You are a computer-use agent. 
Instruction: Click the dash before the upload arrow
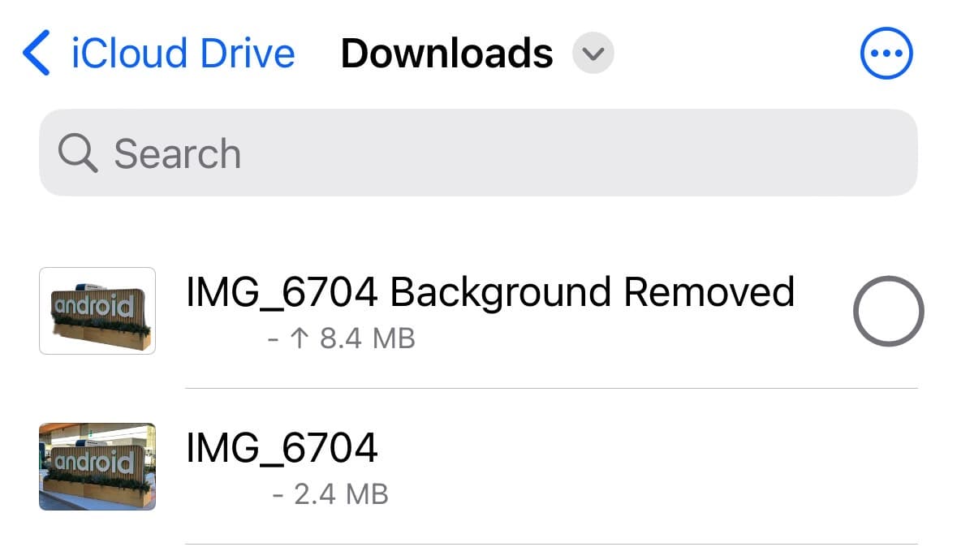[273, 338]
